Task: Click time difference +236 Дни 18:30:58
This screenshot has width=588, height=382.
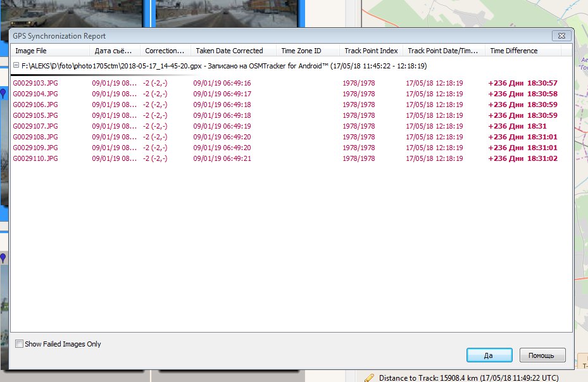Action: (x=523, y=94)
